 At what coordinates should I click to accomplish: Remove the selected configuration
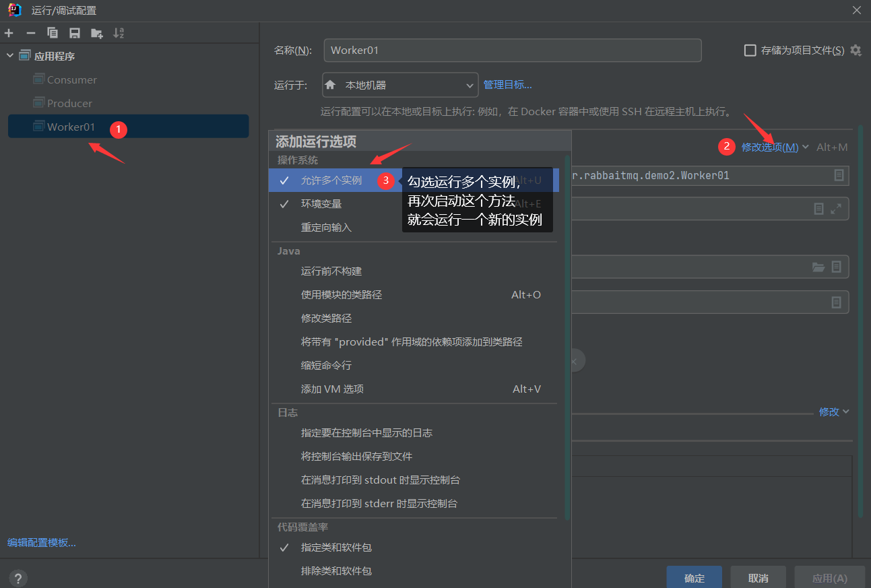30,33
